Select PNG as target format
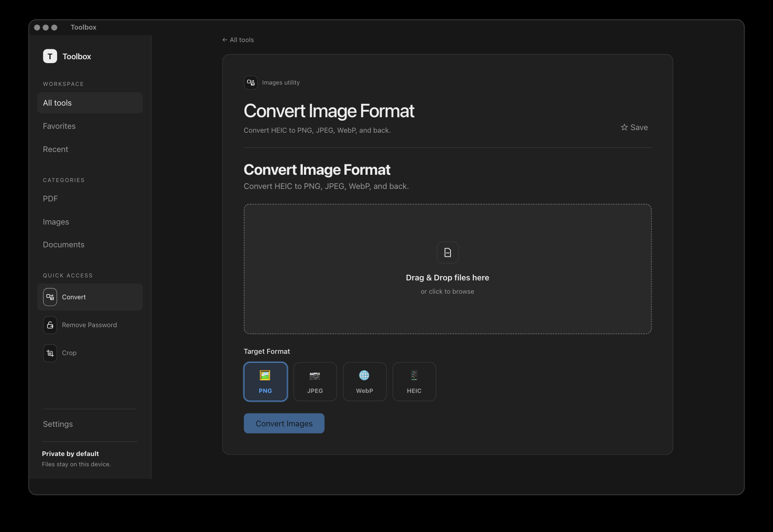The height and width of the screenshot is (532, 773). tap(265, 382)
